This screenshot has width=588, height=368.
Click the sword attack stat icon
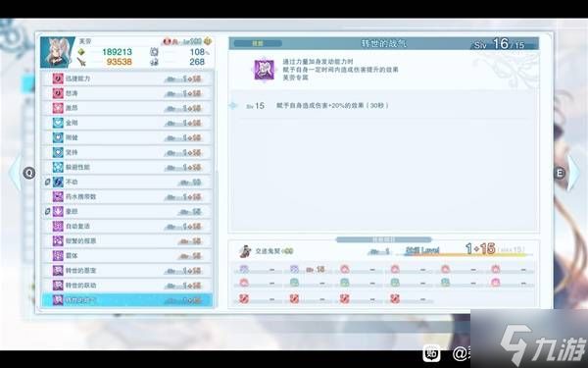tap(81, 62)
